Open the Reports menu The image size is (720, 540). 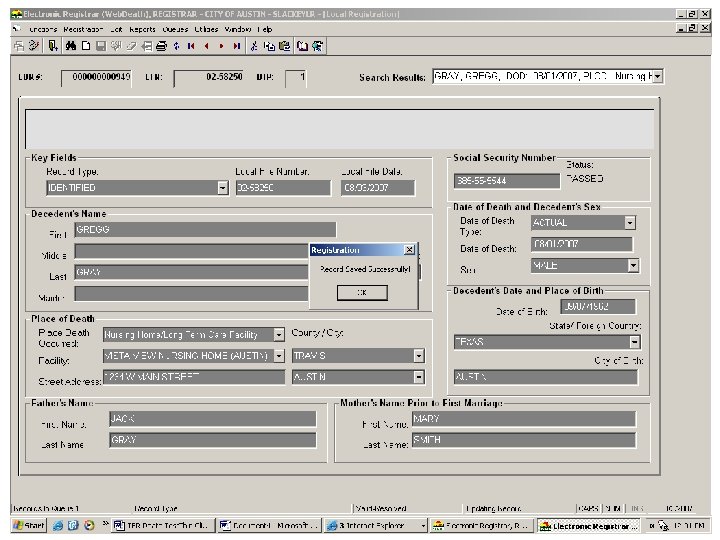142,29
